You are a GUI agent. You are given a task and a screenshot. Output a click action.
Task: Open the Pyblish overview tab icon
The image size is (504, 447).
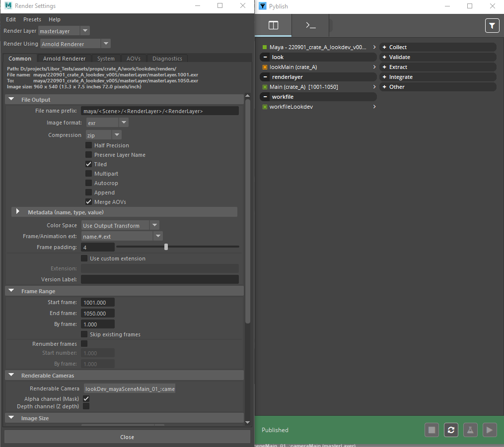point(273,25)
